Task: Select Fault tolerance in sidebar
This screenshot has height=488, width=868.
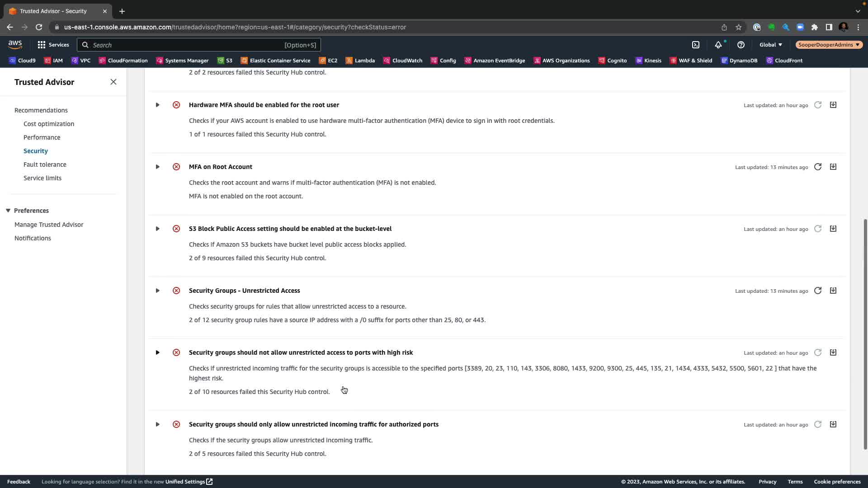Action: 45,164
